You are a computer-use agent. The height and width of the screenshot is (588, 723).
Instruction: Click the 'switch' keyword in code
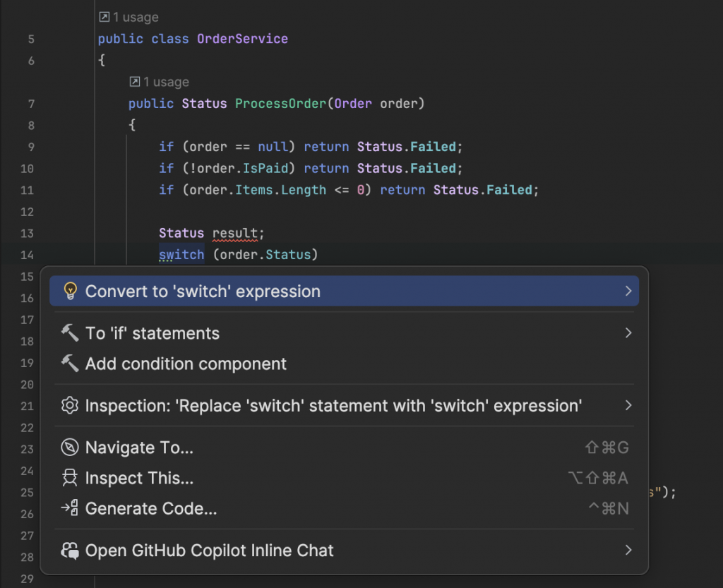pyautogui.click(x=181, y=254)
